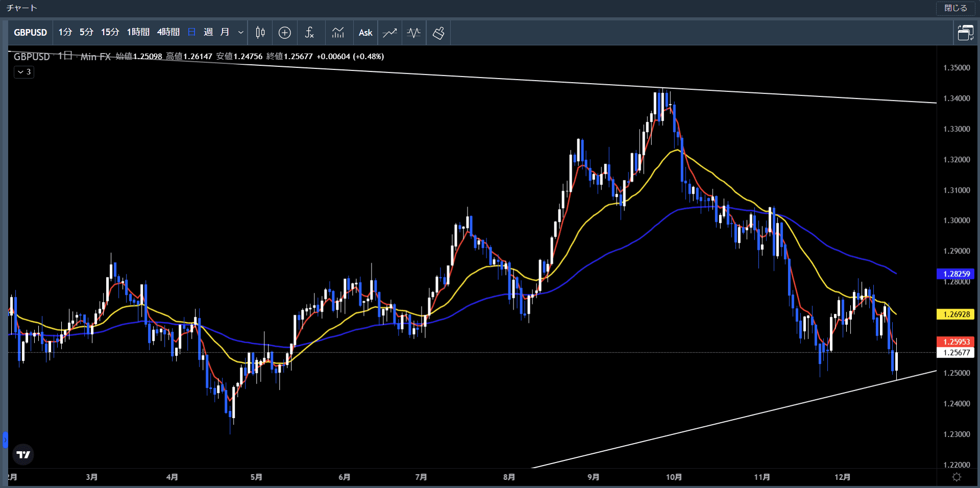Open chart settings gear icon
This screenshot has height=488, width=980.
957,477
